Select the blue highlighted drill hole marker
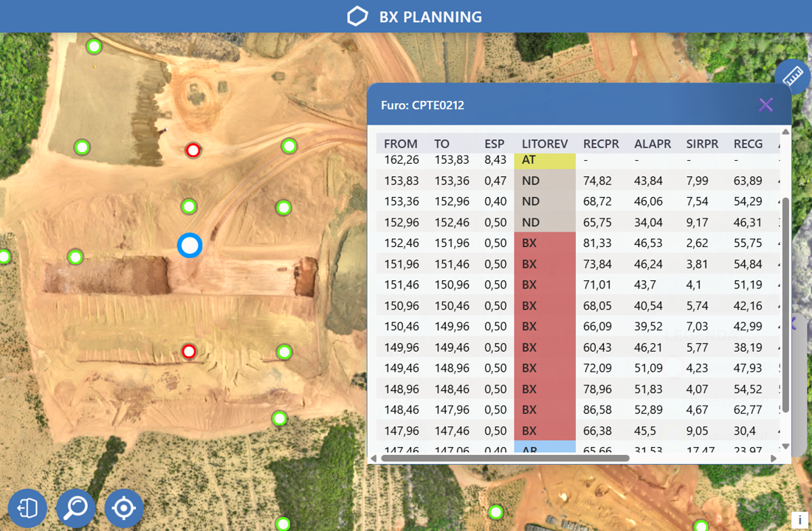The height and width of the screenshot is (531, 812). (190, 245)
